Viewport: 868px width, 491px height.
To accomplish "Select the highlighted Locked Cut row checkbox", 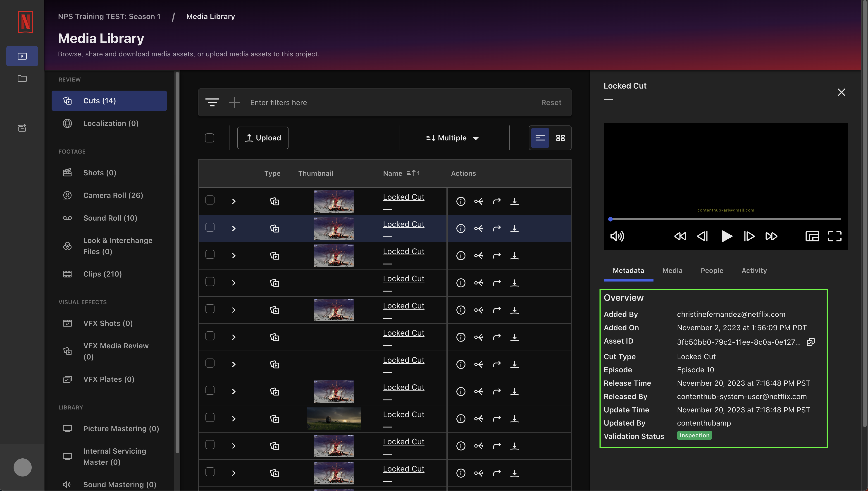I will [210, 227].
